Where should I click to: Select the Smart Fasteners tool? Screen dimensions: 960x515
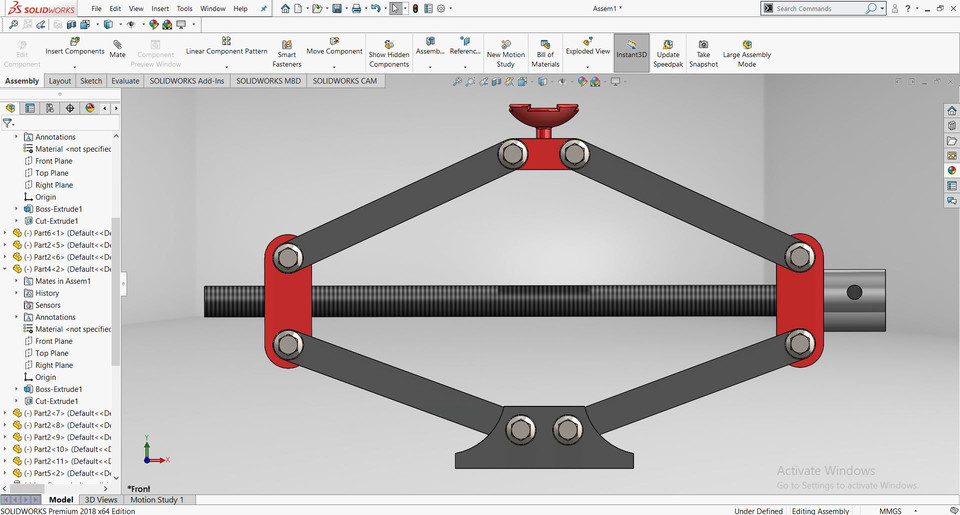287,46
